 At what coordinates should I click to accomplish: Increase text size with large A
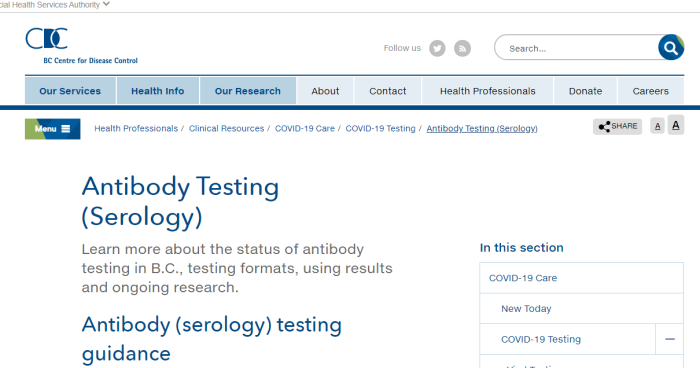676,125
